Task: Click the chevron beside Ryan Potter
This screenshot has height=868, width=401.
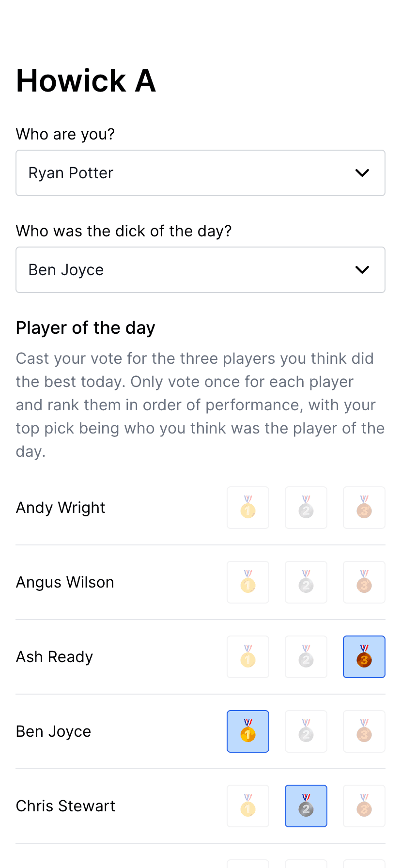Action: [362, 173]
